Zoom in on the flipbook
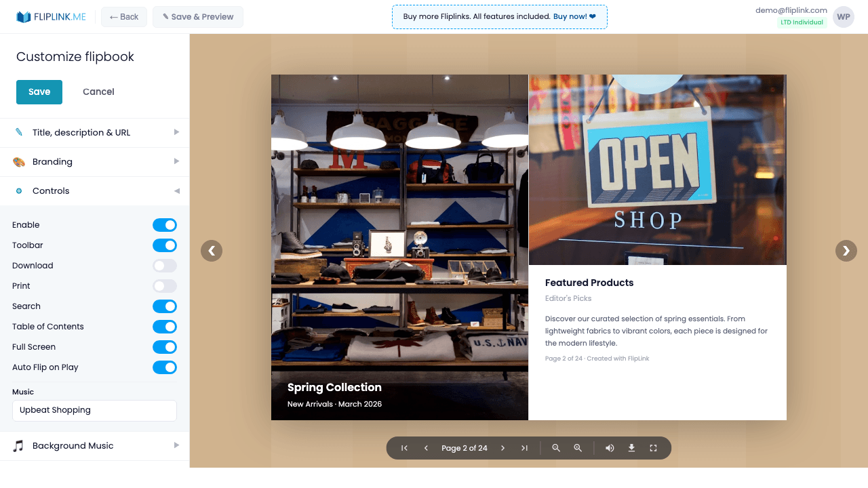This screenshot has height=488, width=868. tap(578, 448)
